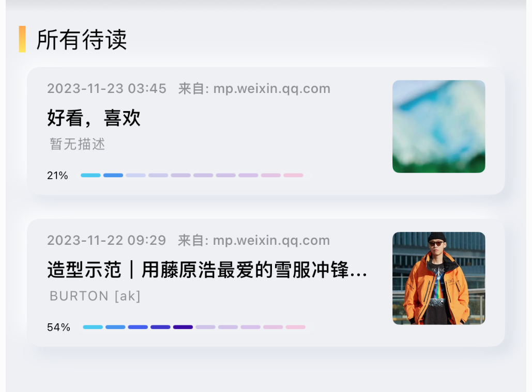Click the yellow accent bar beside 所有待读
Image resolution: width=532 pixels, height=392 pixels.
[22, 39]
